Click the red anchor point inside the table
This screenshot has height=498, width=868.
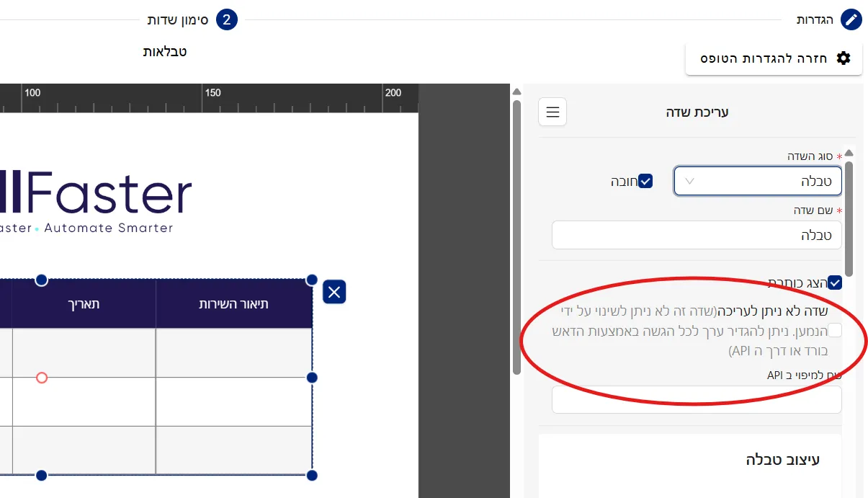click(41, 377)
